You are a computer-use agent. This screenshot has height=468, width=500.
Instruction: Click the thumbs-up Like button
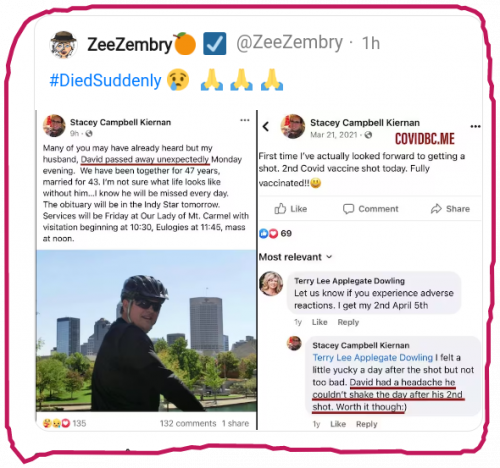(x=291, y=209)
